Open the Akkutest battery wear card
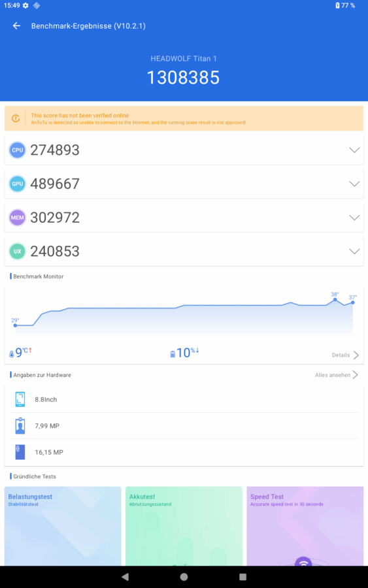The width and height of the screenshot is (368, 588). pos(184,526)
